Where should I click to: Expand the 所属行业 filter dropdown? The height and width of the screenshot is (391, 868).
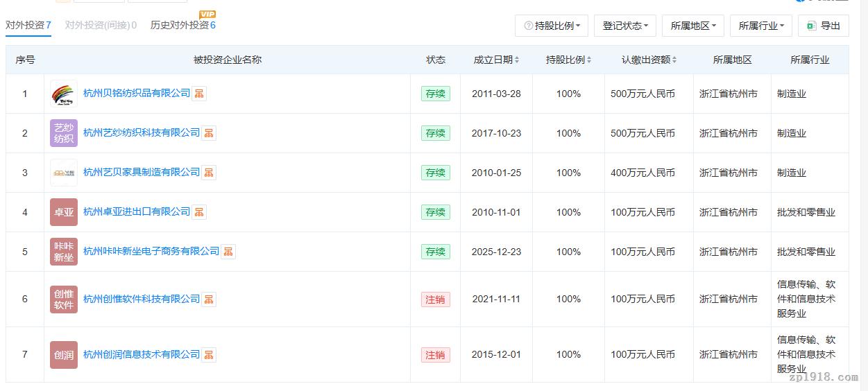(x=760, y=26)
